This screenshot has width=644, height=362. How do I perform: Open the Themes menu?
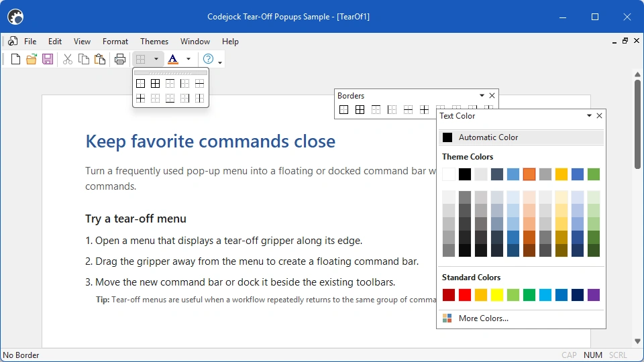pos(154,42)
